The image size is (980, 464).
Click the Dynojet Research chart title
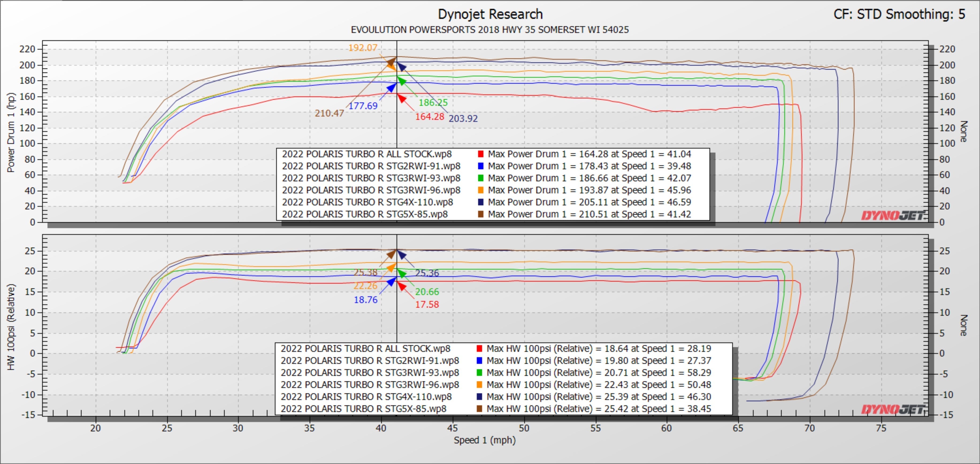(x=490, y=14)
